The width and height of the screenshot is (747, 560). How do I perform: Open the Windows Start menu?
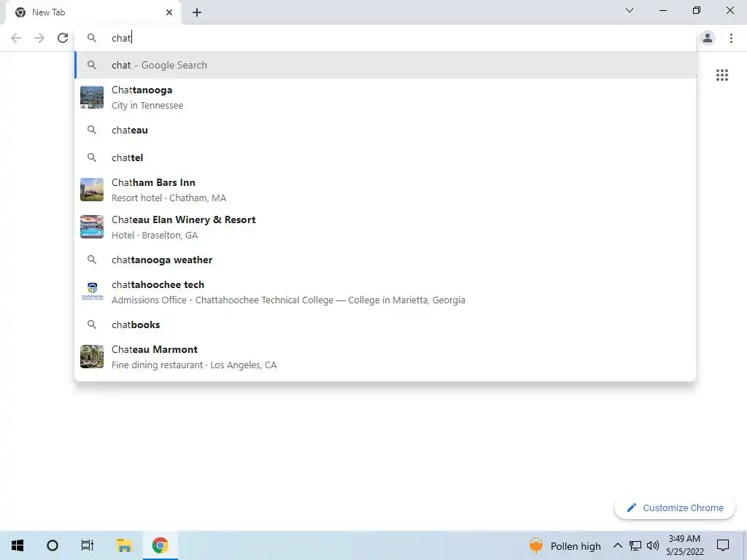(x=18, y=545)
